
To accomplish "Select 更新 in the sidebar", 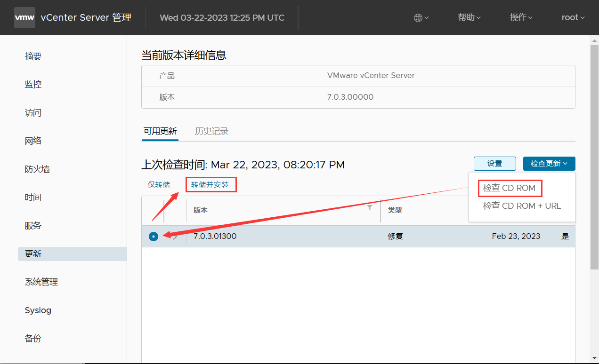I will pyautogui.click(x=72, y=254).
